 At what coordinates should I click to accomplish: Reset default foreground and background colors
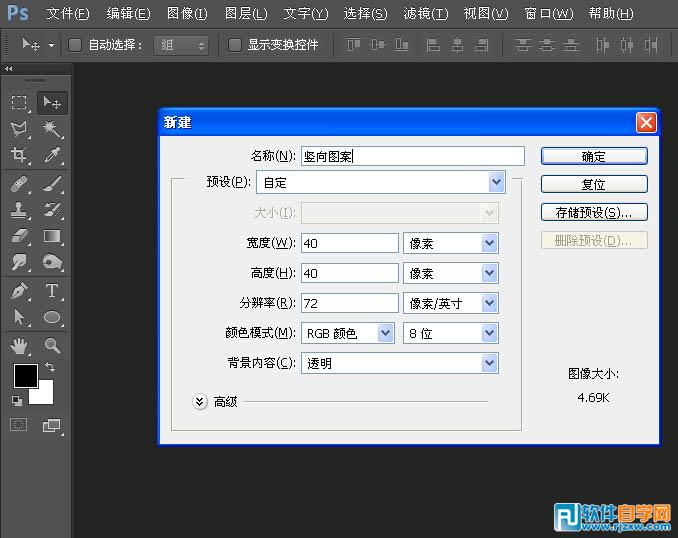coord(17,401)
